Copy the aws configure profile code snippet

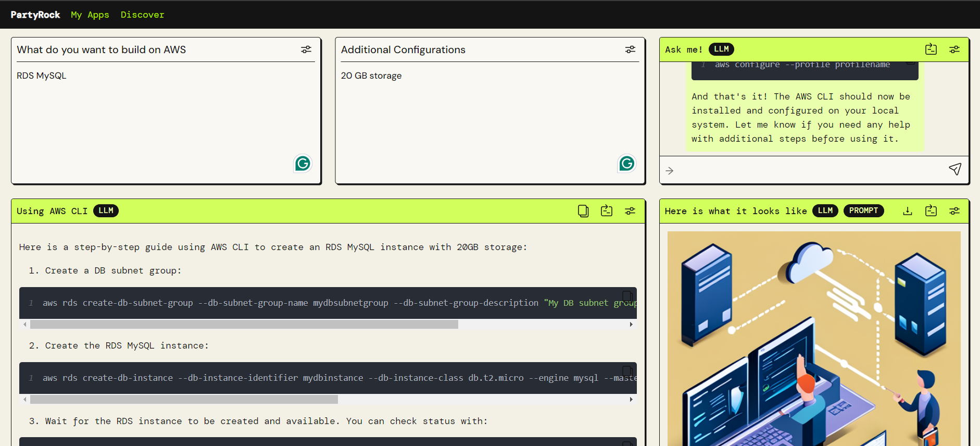pos(910,63)
